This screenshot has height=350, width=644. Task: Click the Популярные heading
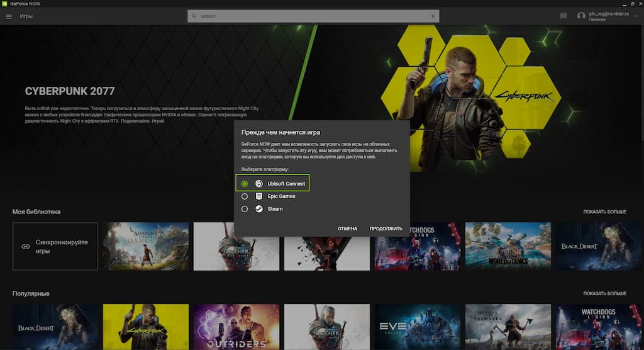[x=31, y=293]
